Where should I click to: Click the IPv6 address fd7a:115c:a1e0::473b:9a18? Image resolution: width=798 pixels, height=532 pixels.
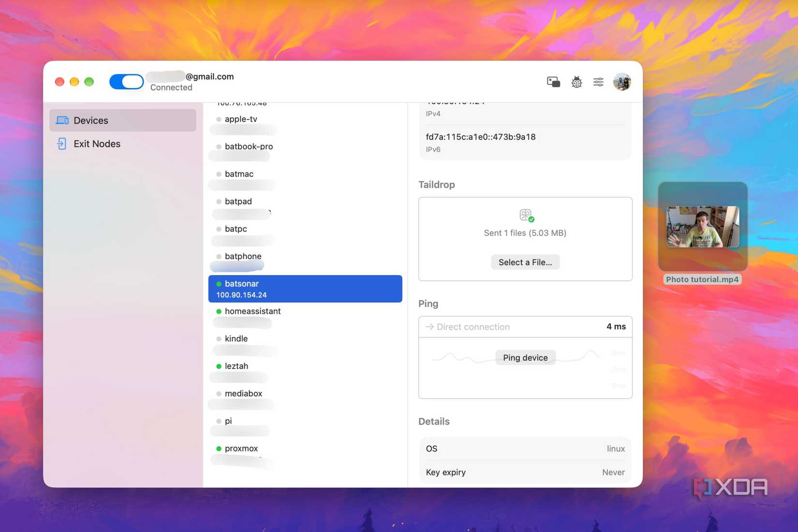coord(481,137)
